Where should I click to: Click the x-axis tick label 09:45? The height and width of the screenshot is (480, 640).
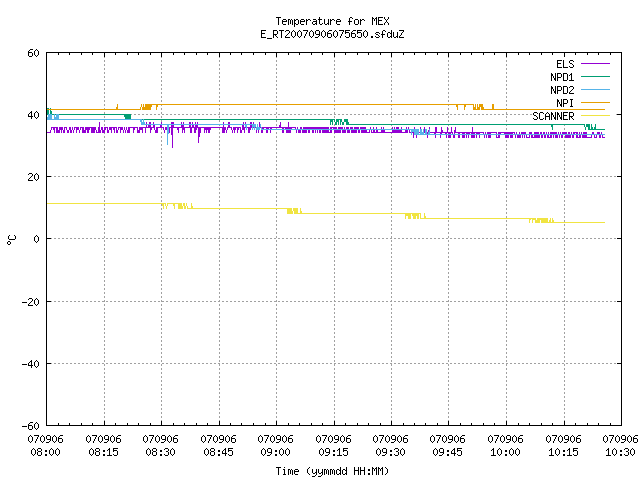coord(448,452)
